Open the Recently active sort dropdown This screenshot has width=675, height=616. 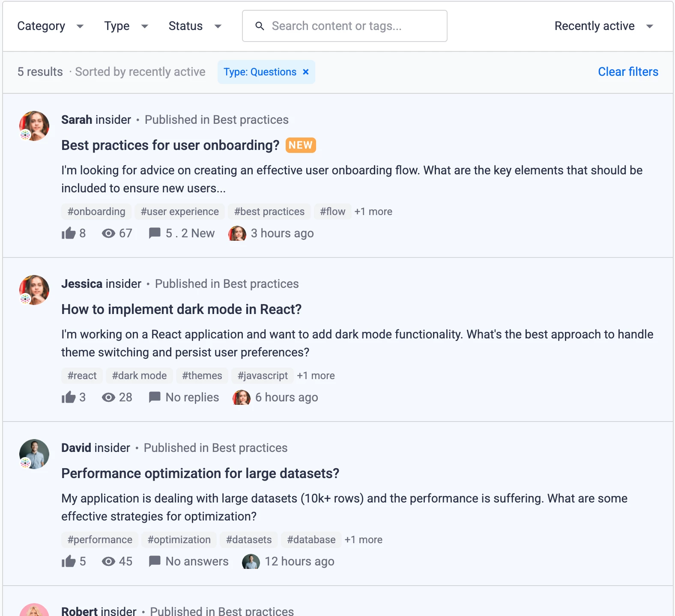click(x=604, y=26)
